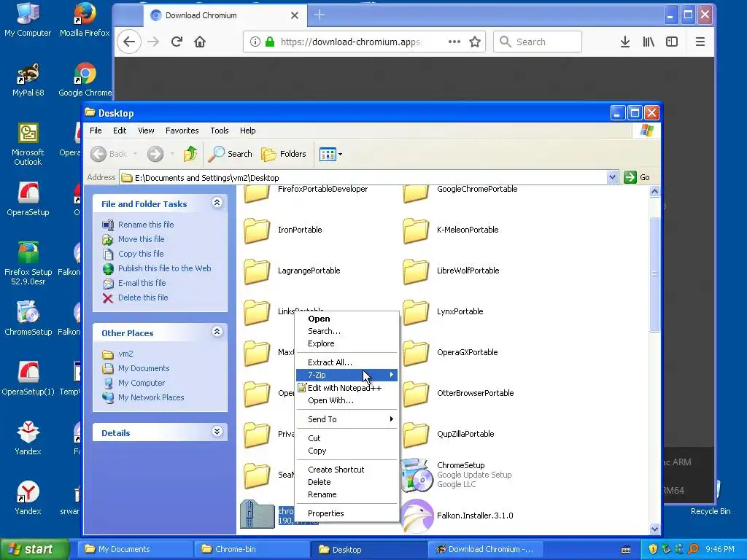747x560 pixels.
Task: Select Firefox Setup 52.9.0esr icon
Action: pos(28,262)
